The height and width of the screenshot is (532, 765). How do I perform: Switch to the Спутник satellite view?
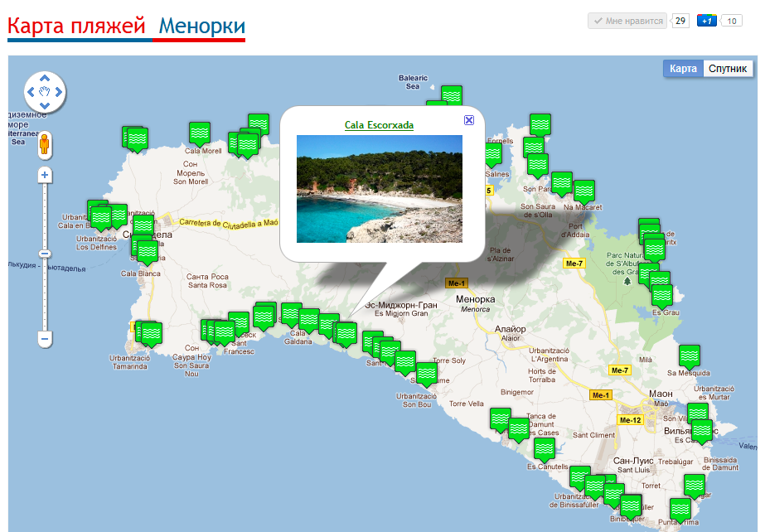[728, 69]
